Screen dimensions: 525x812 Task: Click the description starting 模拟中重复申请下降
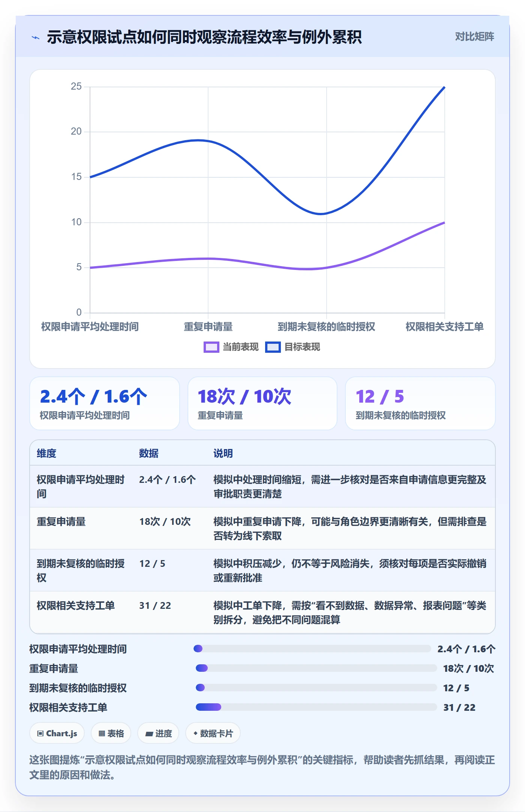pyautogui.click(x=350, y=529)
